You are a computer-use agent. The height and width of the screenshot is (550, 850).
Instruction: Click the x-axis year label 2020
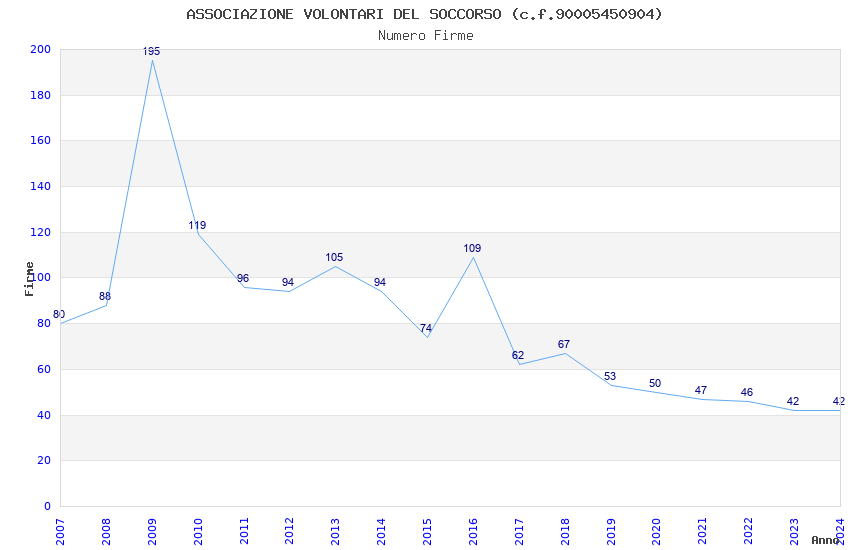pos(656,532)
